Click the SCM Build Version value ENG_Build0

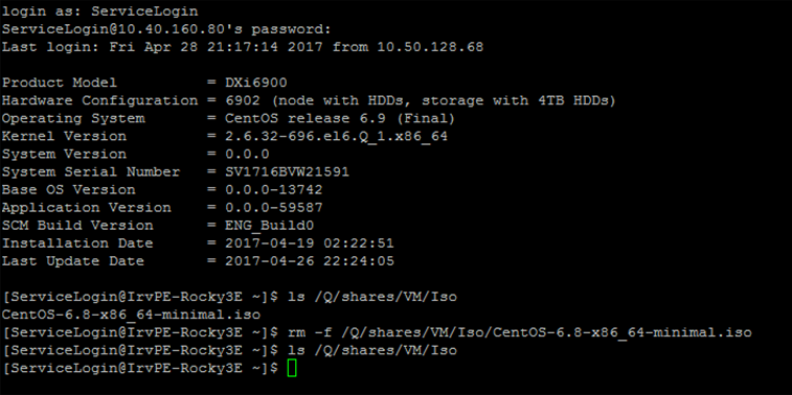click(269, 225)
